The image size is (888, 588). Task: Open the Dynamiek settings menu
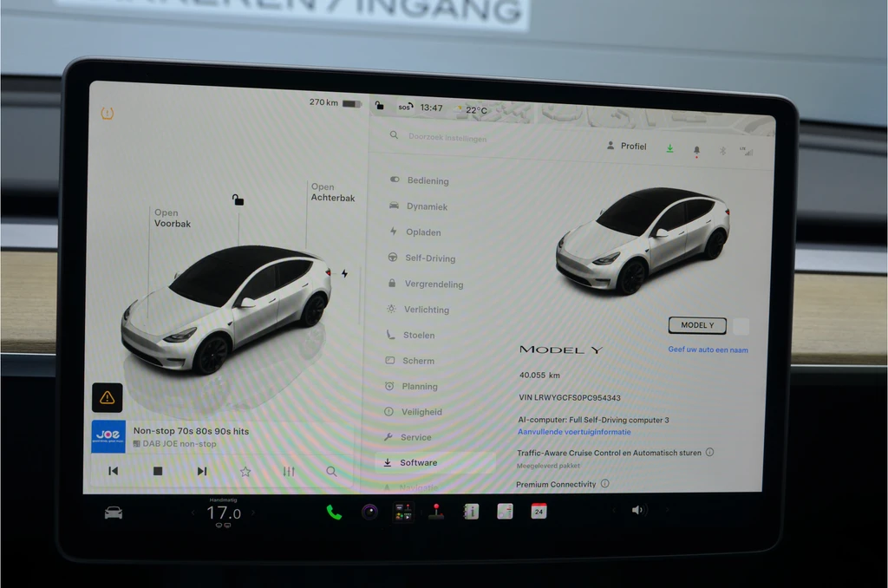(419, 206)
